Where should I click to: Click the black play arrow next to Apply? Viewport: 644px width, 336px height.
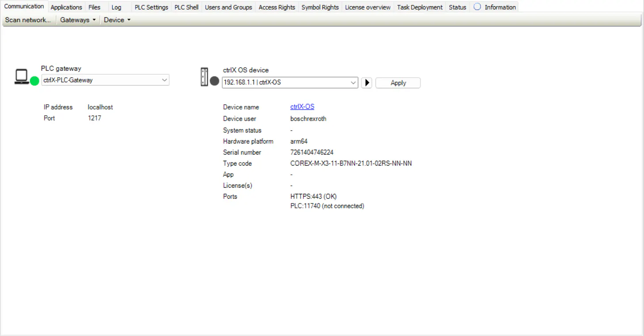pos(367,83)
